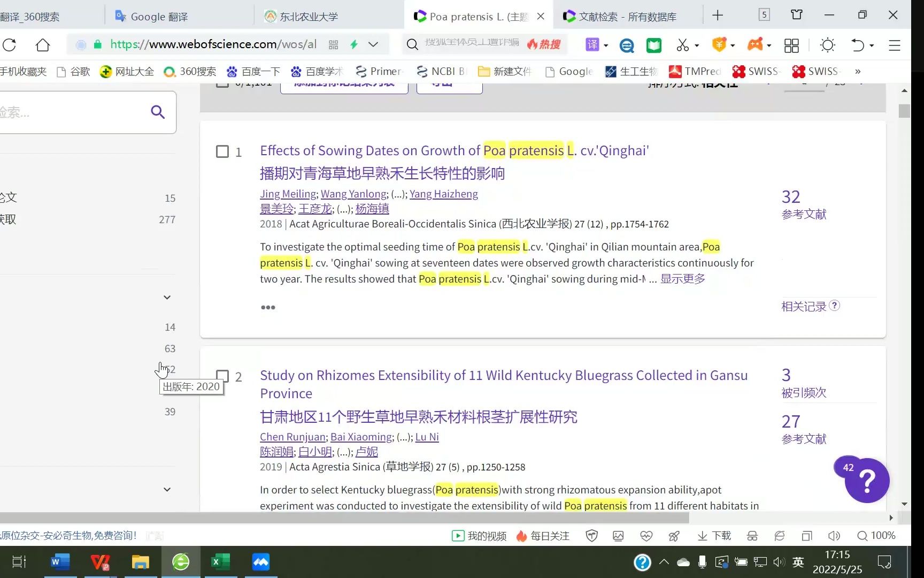Viewport: 924px width, 578px height.
Task: Open the QR code icon in address bar
Action: (x=334, y=45)
